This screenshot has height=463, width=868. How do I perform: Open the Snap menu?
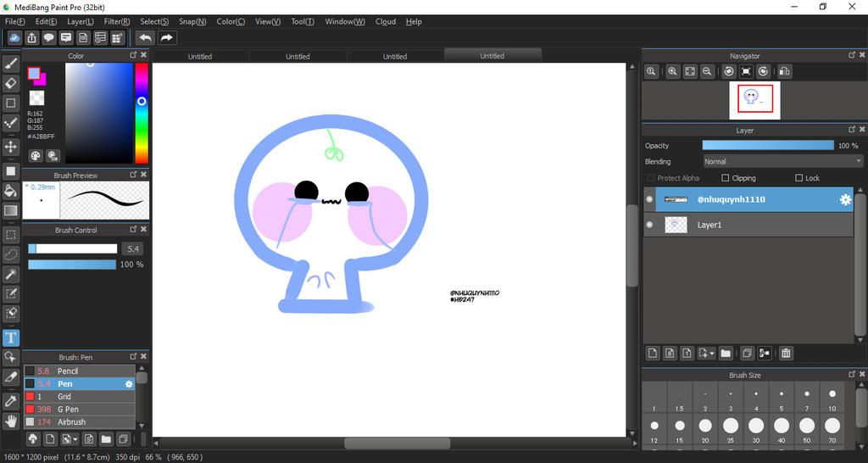(192, 21)
